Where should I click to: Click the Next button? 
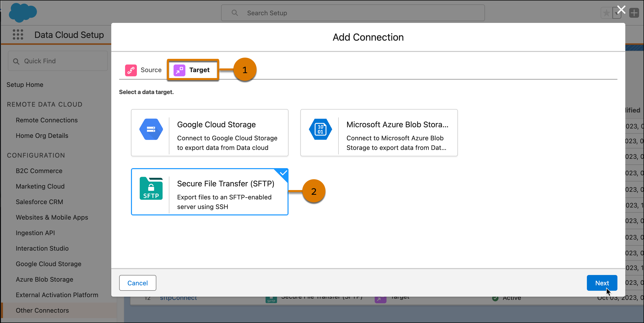[602, 283]
